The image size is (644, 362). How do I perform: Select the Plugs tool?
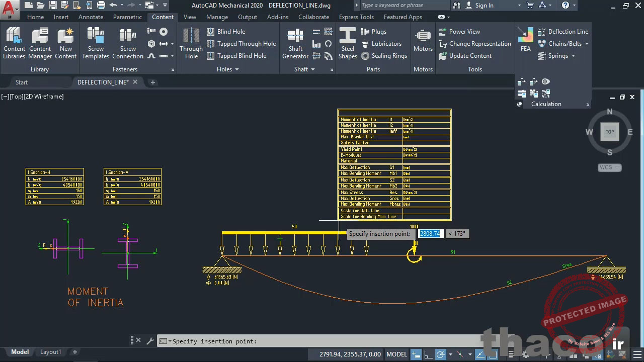(x=374, y=32)
